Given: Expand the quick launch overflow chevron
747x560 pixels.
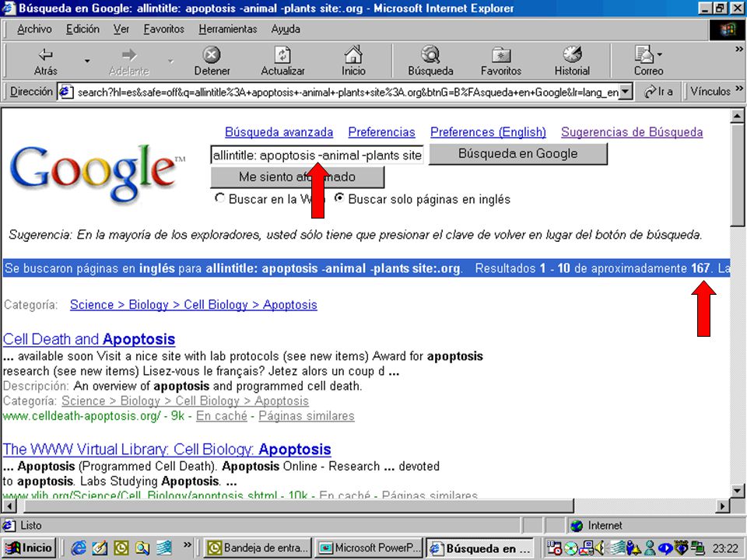Looking at the screenshot, I should click(188, 544).
